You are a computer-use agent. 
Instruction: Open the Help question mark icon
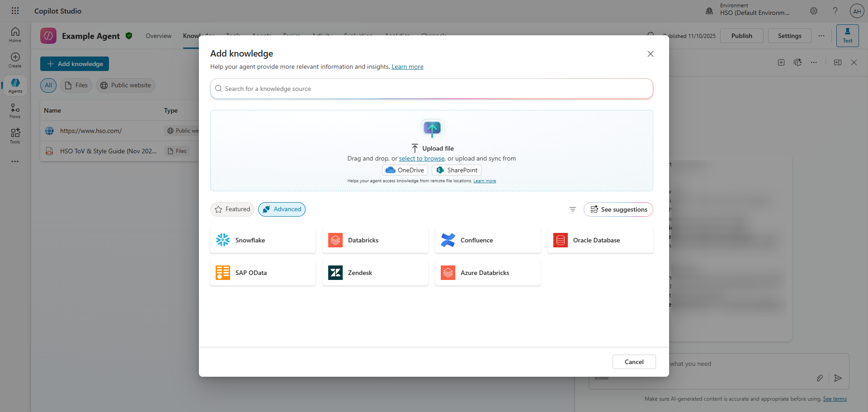[835, 11]
